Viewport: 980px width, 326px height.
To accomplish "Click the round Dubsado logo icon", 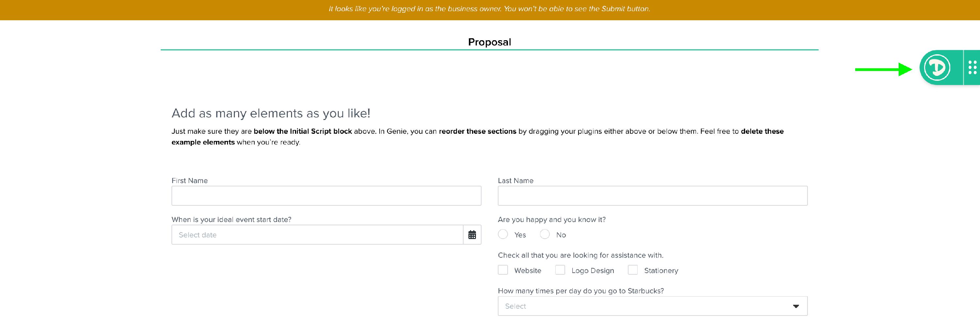I will coord(937,68).
